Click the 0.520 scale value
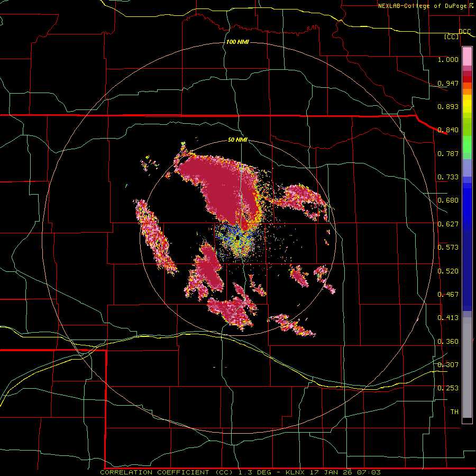This screenshot has height=476, width=476. pos(448,271)
